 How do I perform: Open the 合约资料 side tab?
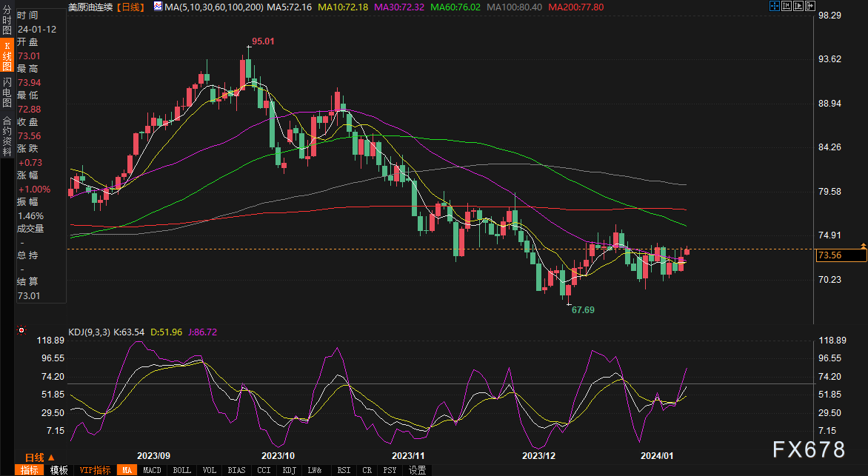pos(7,130)
